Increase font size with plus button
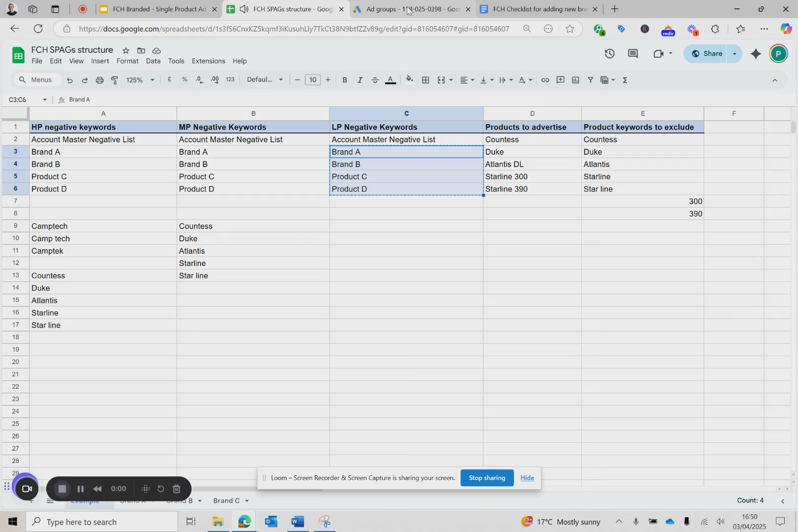798x532 pixels. [x=328, y=80]
